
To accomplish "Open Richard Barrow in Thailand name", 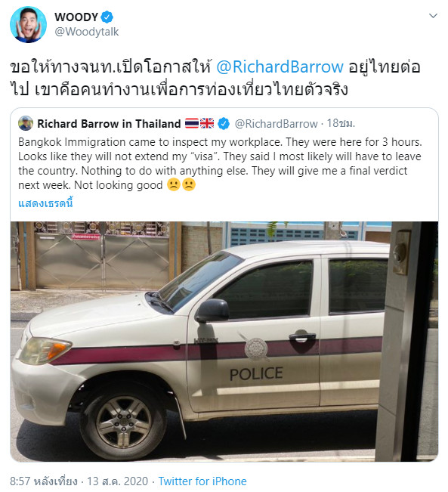I will 109,124.
